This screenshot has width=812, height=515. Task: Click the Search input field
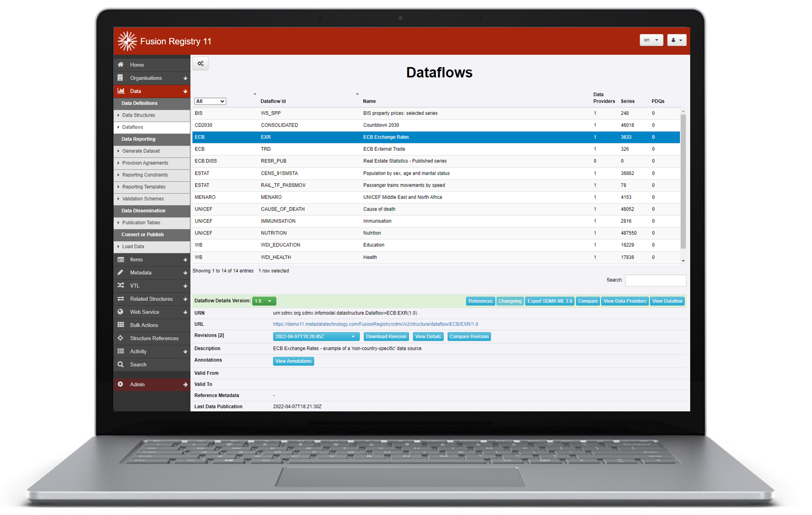655,280
